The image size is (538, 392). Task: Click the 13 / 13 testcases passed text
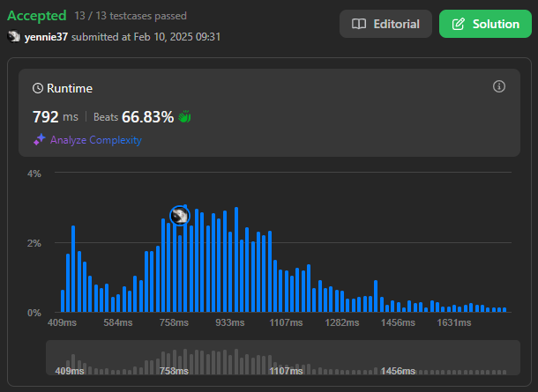(x=131, y=16)
